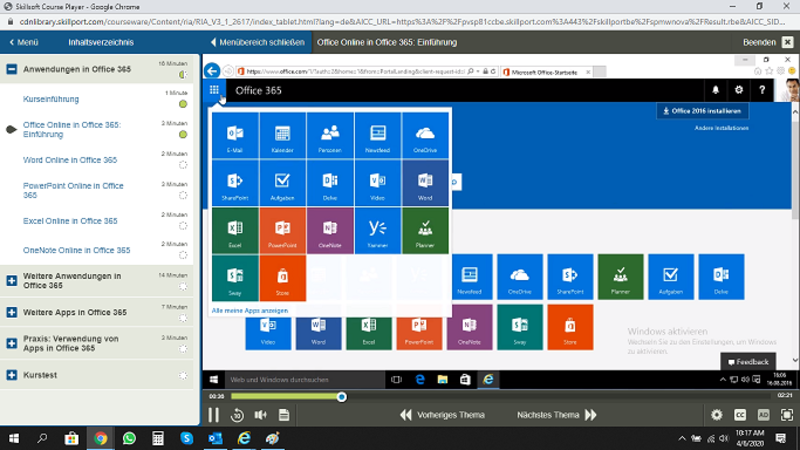Click Beenden to exit the course
The width and height of the screenshot is (800, 450).
coord(768,42)
